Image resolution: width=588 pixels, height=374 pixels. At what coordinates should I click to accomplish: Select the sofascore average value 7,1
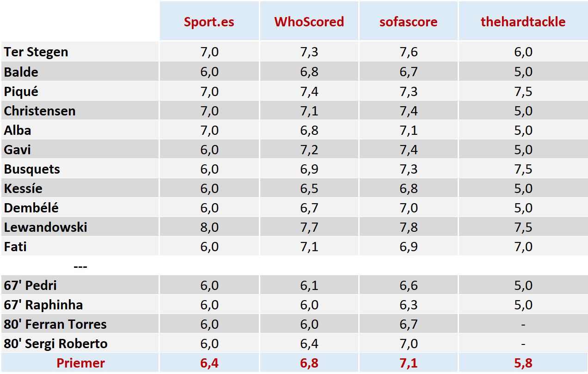coord(408,363)
